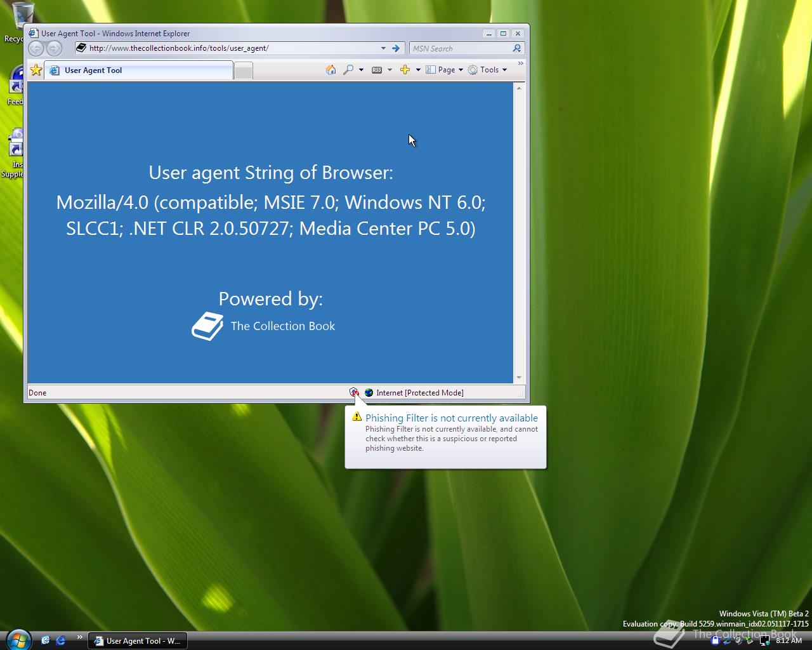Expand the toolbar overflow chevron
The image size is (812, 650).
tap(521, 63)
